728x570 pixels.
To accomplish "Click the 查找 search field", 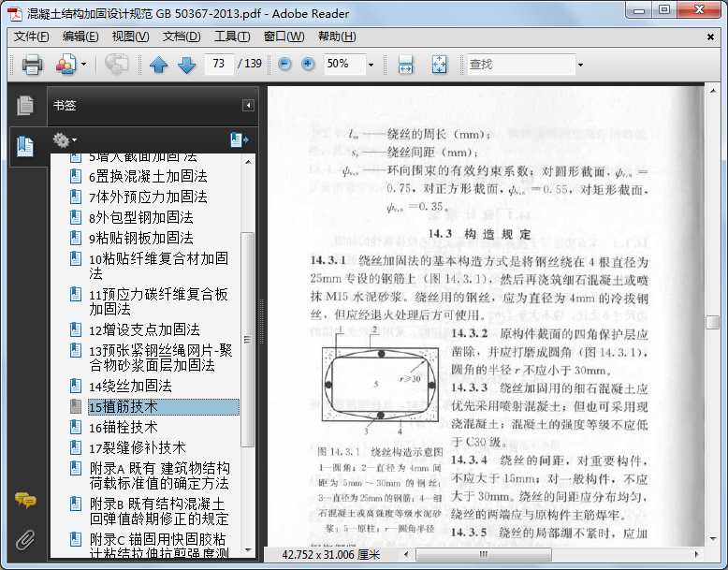I will [x=521, y=64].
